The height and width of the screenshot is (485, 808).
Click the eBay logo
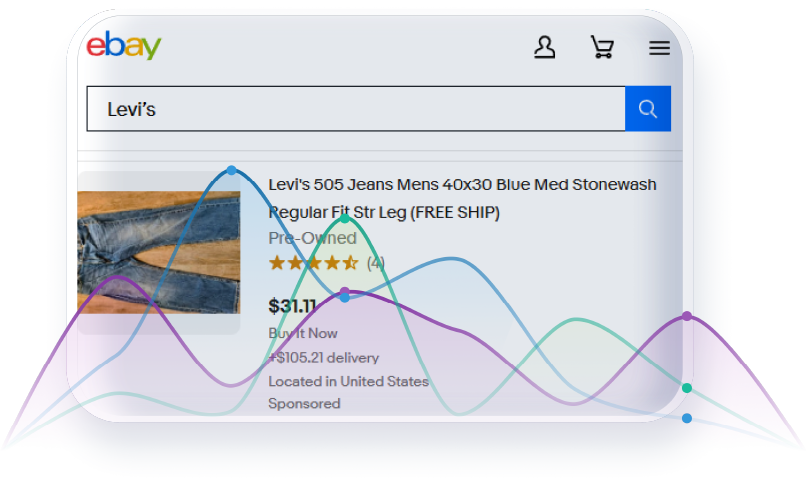[123, 46]
